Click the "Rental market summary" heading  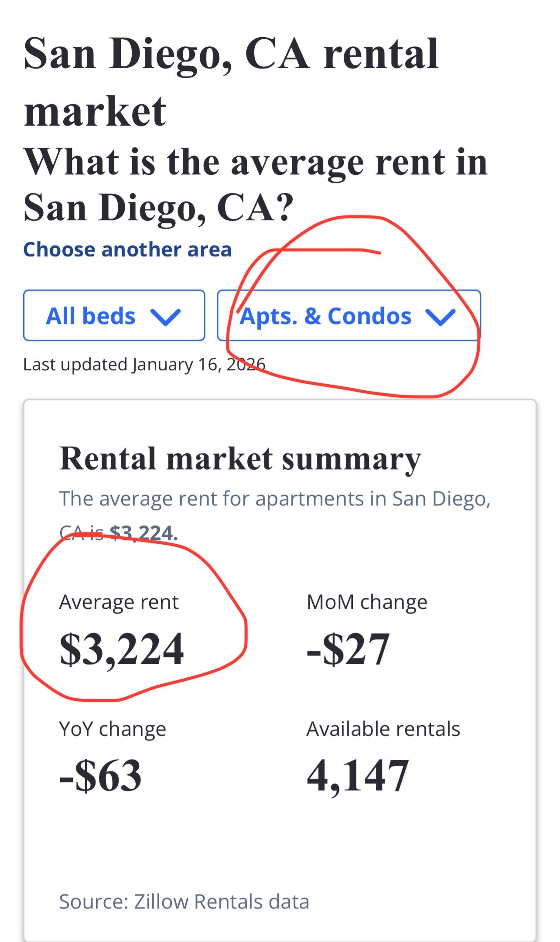(x=240, y=459)
